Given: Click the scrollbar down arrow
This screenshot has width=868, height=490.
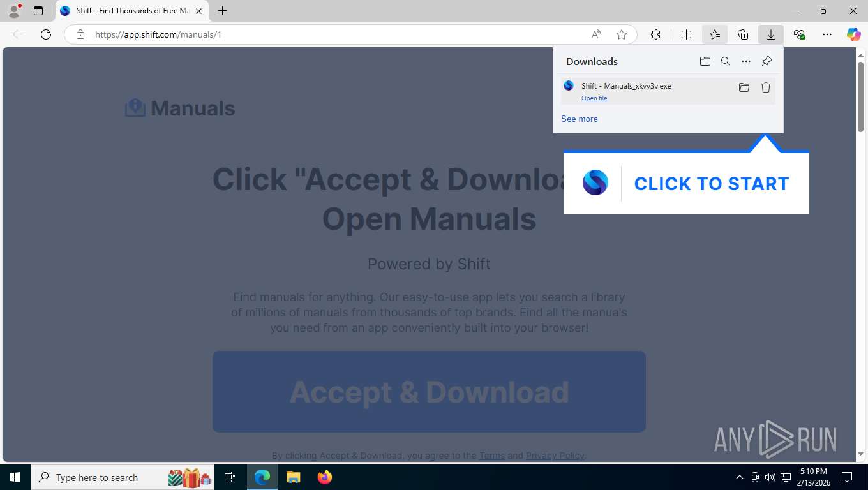Looking at the screenshot, I should [x=860, y=454].
